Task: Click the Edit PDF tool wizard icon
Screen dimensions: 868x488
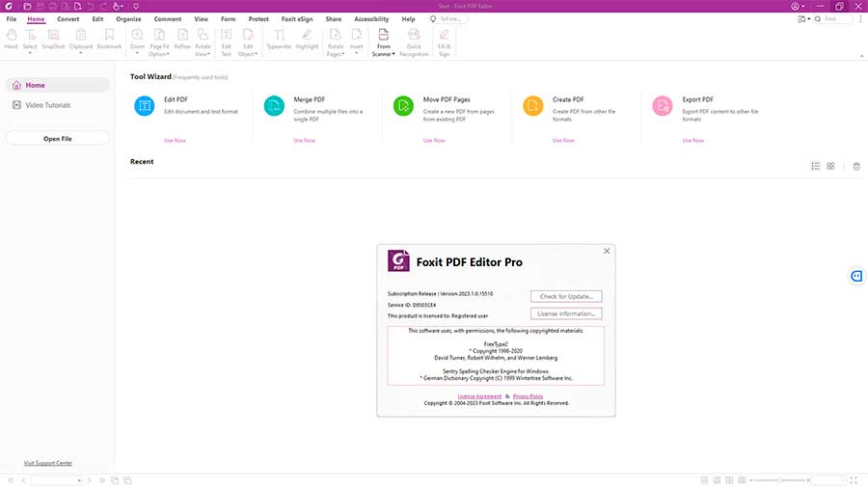Action: pos(145,106)
